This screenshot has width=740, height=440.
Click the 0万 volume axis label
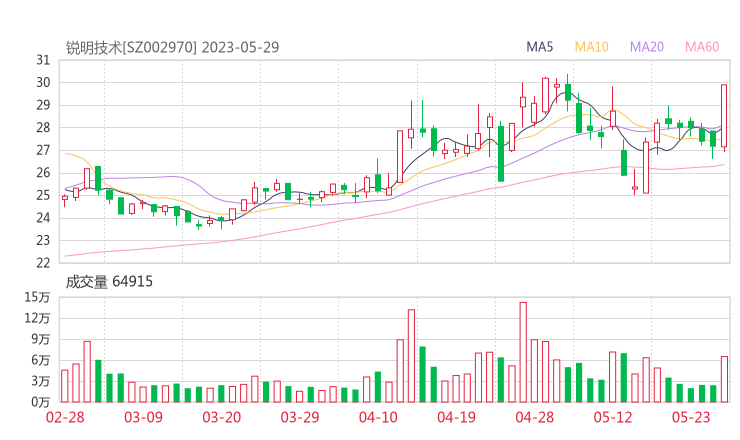(41, 402)
